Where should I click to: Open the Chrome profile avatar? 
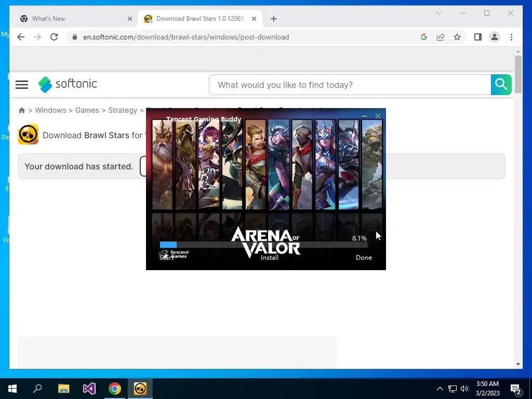point(495,37)
